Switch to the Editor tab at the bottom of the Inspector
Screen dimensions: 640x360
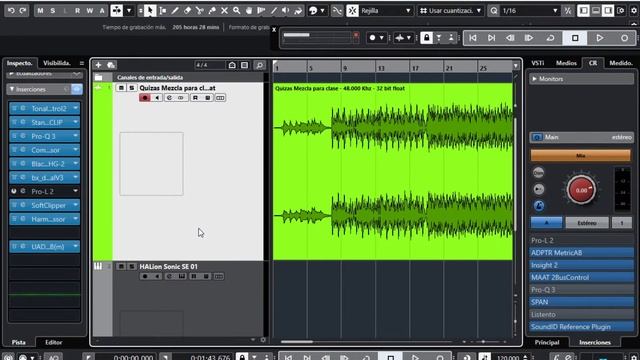[x=53, y=342]
